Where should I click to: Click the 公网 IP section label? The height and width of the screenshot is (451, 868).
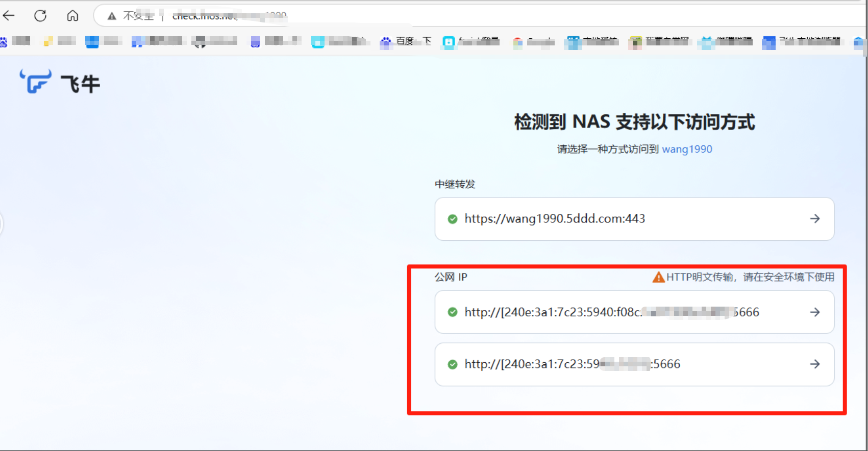pyautogui.click(x=451, y=277)
